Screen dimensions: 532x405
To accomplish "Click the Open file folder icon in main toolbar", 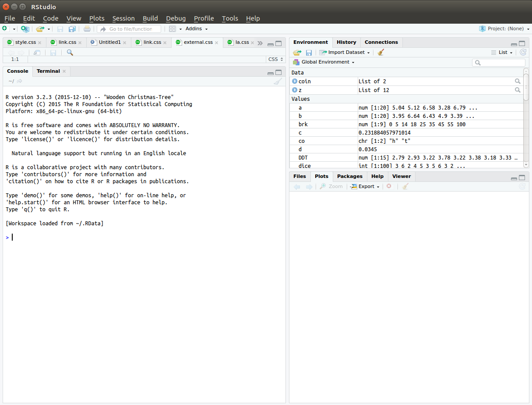I will (x=40, y=29).
